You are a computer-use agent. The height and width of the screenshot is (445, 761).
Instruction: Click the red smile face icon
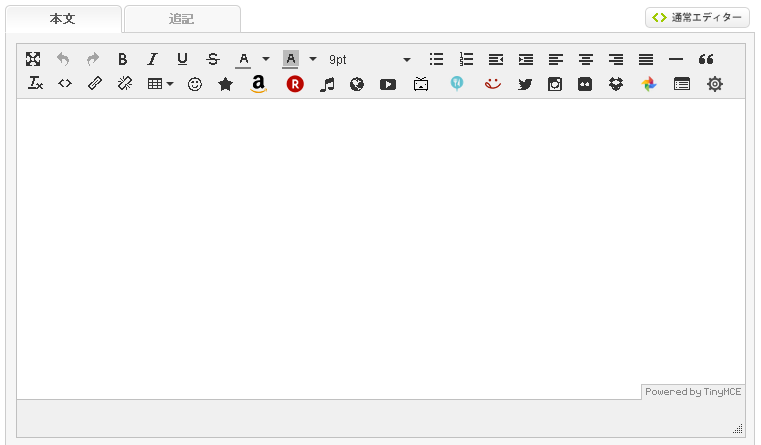coord(493,84)
